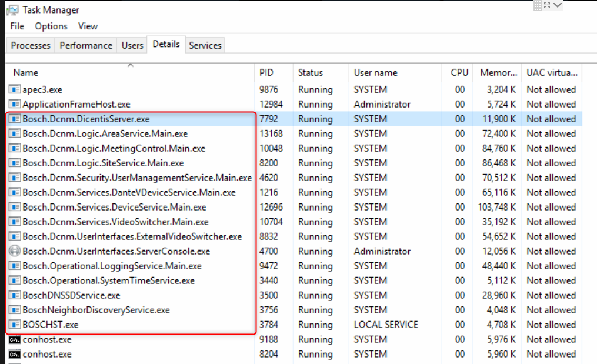
Task: Select the Bosch.Dcnm.Services.DeviceService.Main.exe row
Action: [x=114, y=207]
